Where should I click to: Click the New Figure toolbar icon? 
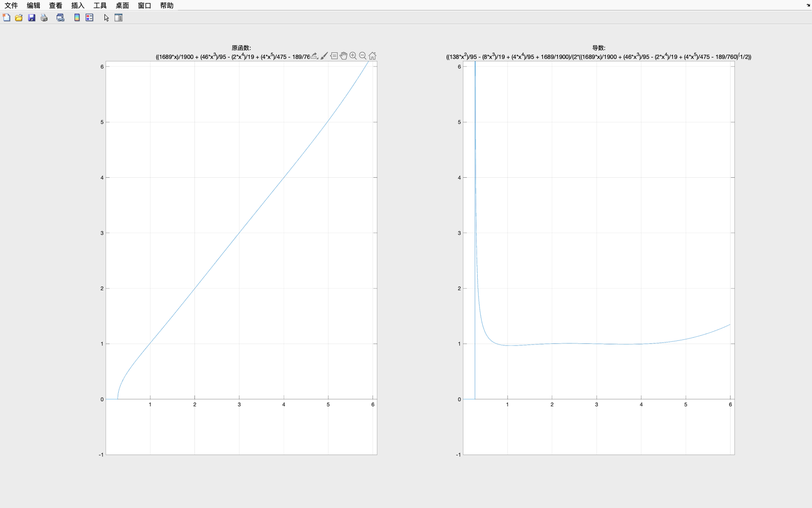7,18
